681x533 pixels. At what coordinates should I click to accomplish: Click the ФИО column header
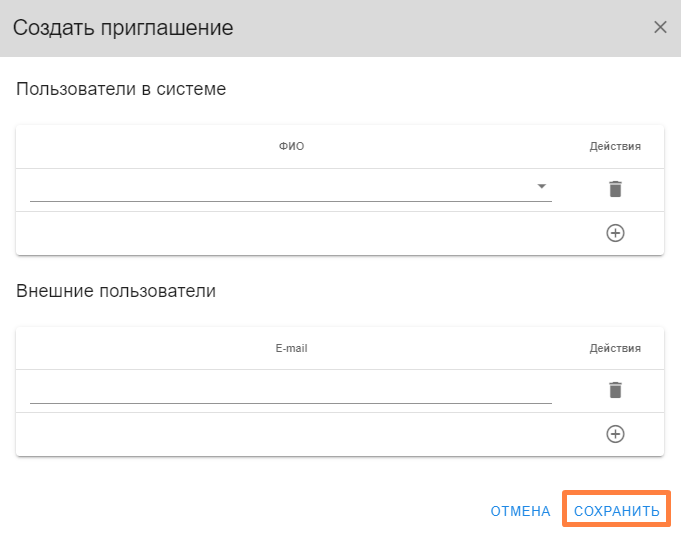pos(291,147)
